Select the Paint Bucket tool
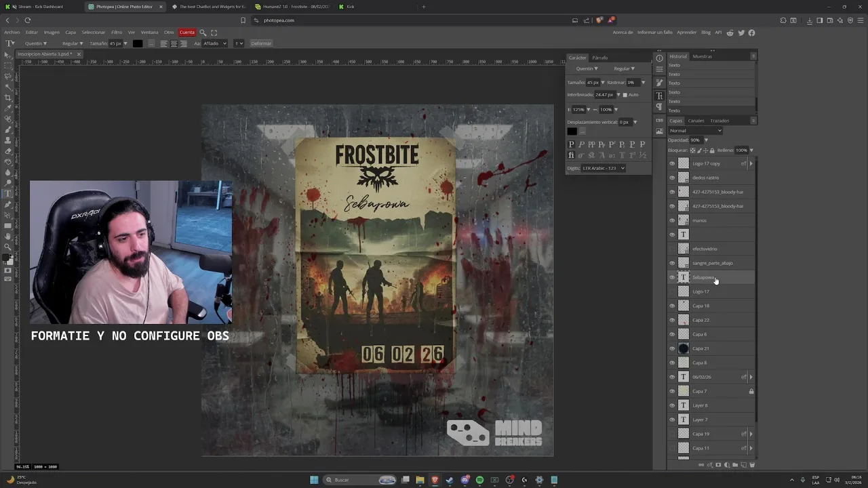The height and width of the screenshot is (488, 868). tap(8, 162)
